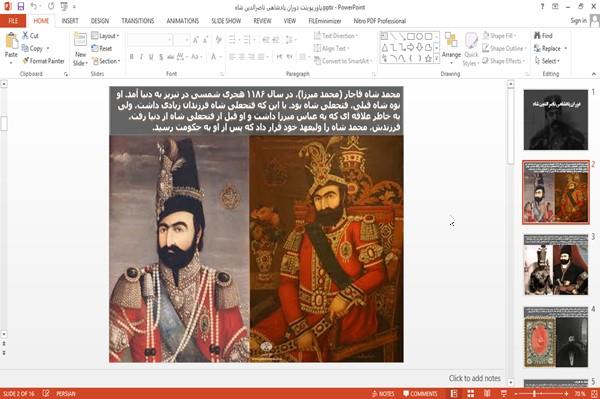Open the font size combo box
The image size is (600, 399).
click(181, 39)
